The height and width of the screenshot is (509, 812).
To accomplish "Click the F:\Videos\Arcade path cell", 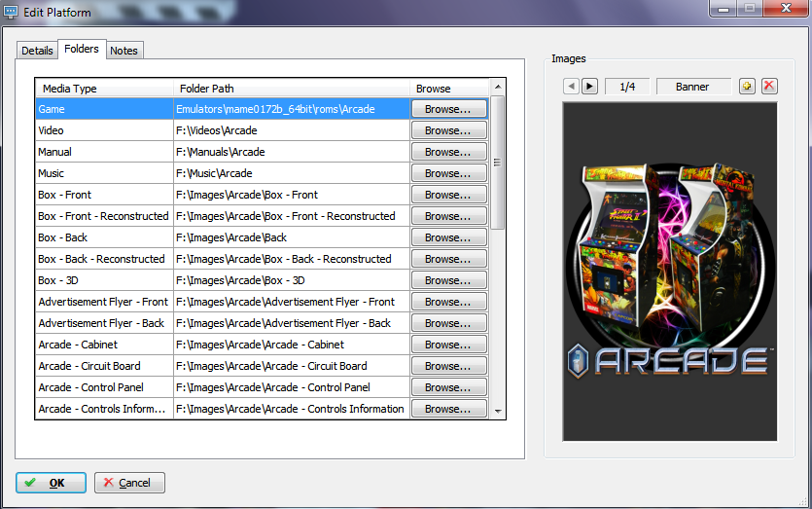I will click(292, 130).
